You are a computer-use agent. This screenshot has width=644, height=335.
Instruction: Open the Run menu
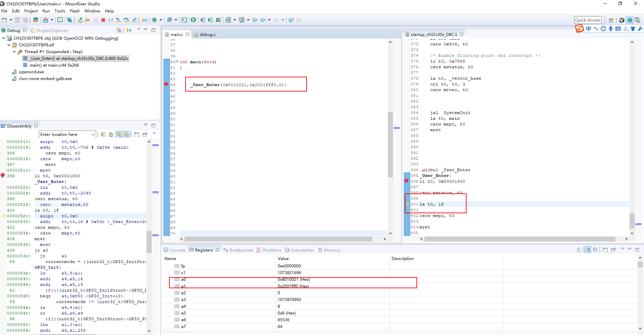[46, 11]
